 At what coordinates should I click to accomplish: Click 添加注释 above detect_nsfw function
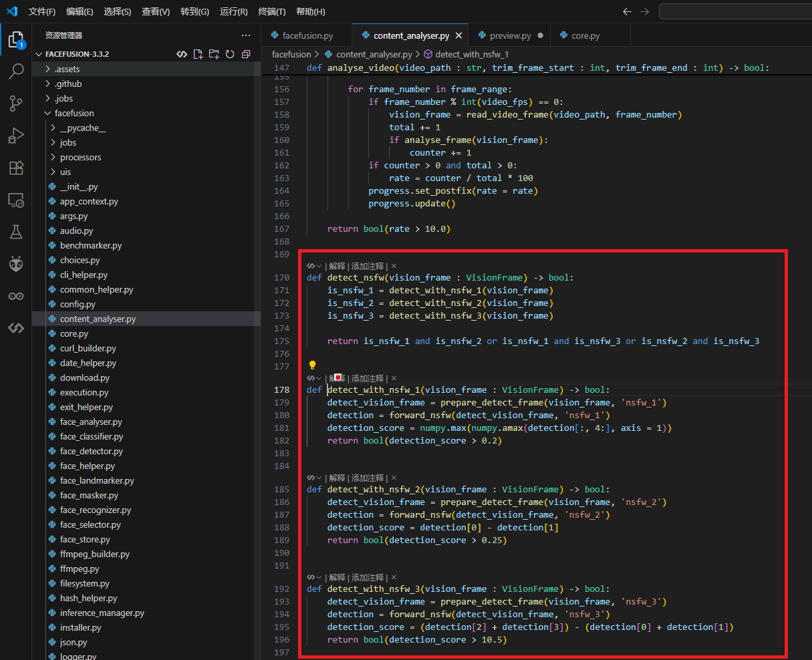[368, 266]
